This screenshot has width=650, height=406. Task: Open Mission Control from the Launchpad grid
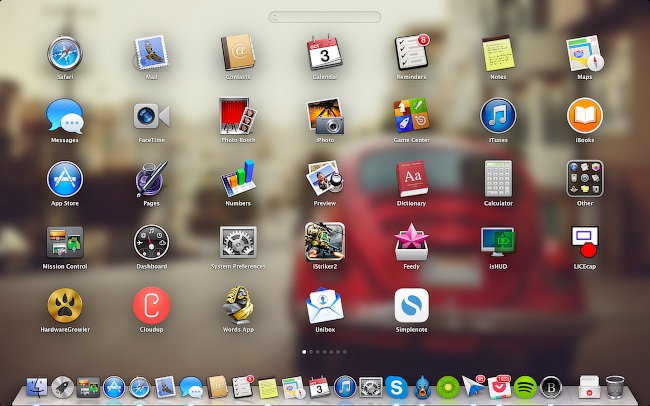[65, 243]
